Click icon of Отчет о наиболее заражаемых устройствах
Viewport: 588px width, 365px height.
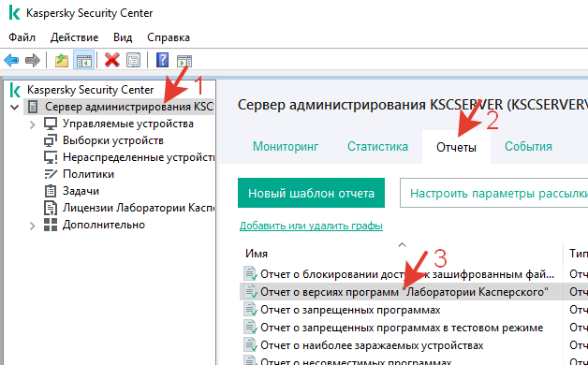coord(250,344)
